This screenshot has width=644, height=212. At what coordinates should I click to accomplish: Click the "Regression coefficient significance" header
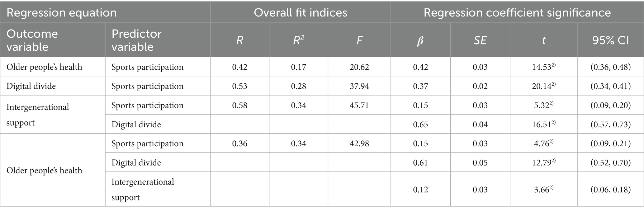click(517, 13)
